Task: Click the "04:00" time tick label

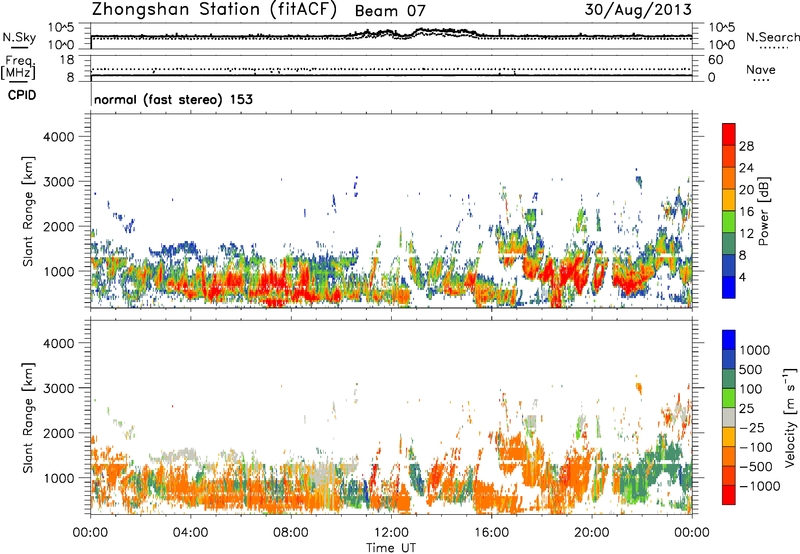Action: 190,533
